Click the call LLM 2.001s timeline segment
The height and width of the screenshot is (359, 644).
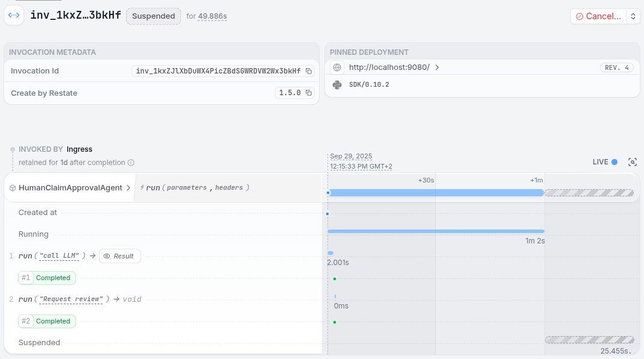coord(330,253)
